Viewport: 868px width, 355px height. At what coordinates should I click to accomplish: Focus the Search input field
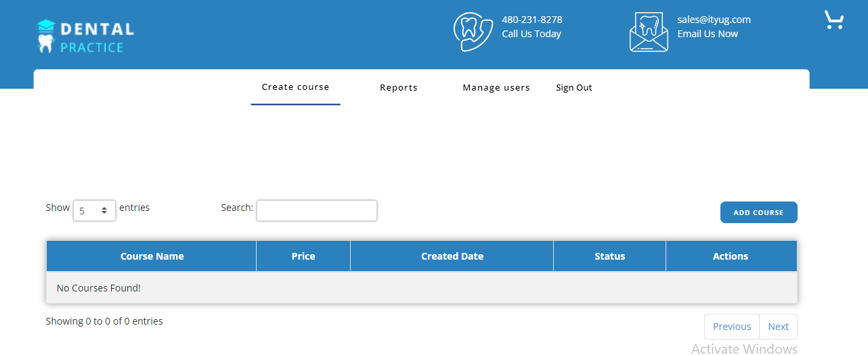coord(316,210)
